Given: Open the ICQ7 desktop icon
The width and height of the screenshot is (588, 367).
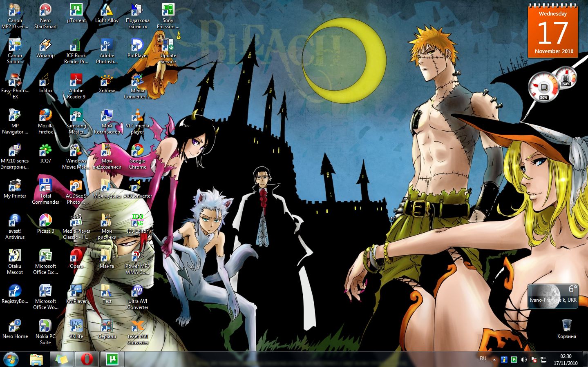Looking at the screenshot, I should [x=45, y=153].
